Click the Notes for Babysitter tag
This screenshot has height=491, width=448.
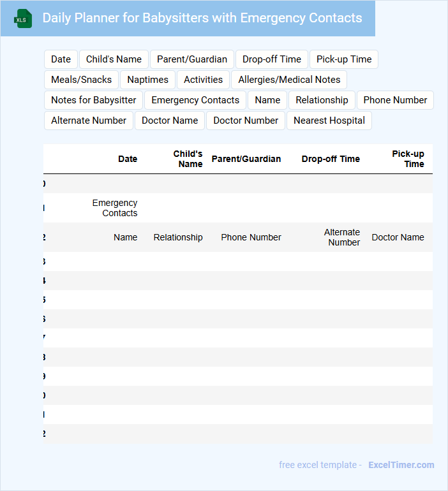93,100
